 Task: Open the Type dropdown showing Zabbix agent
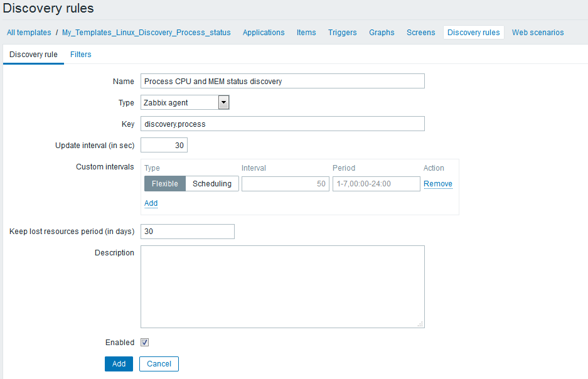(185, 102)
